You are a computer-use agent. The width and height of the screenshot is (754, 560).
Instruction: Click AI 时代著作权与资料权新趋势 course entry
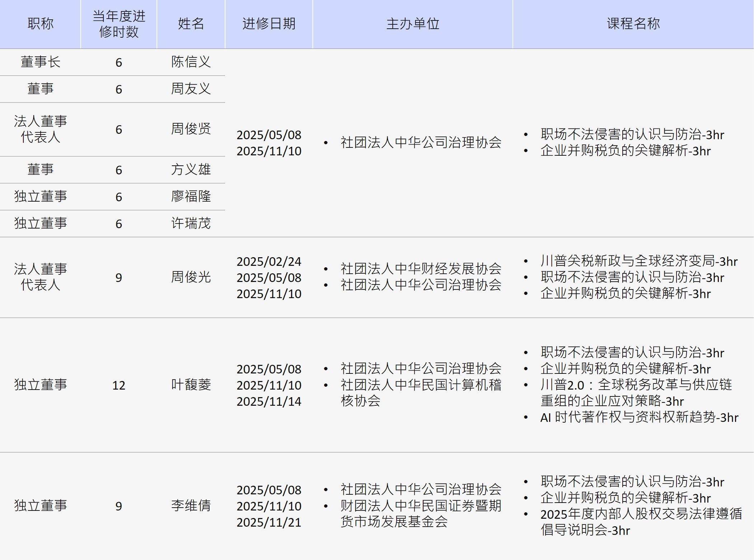click(639, 418)
